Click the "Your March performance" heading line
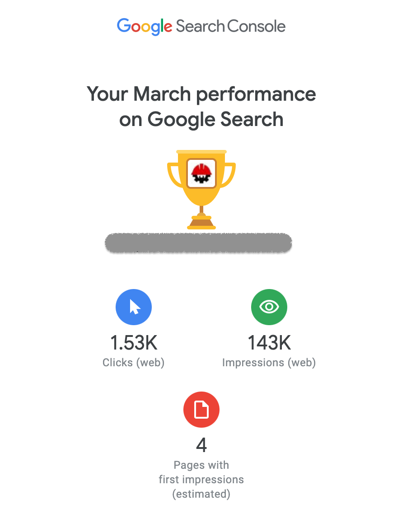402x532 pixels. pos(201,94)
